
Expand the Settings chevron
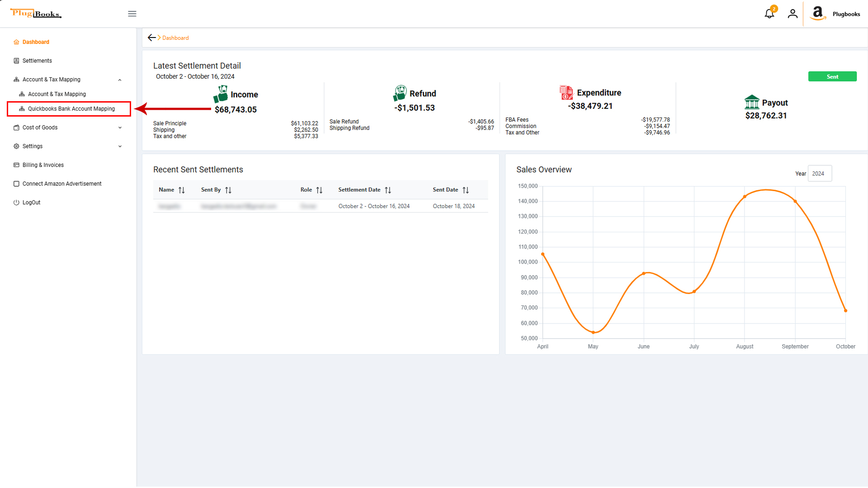click(120, 146)
